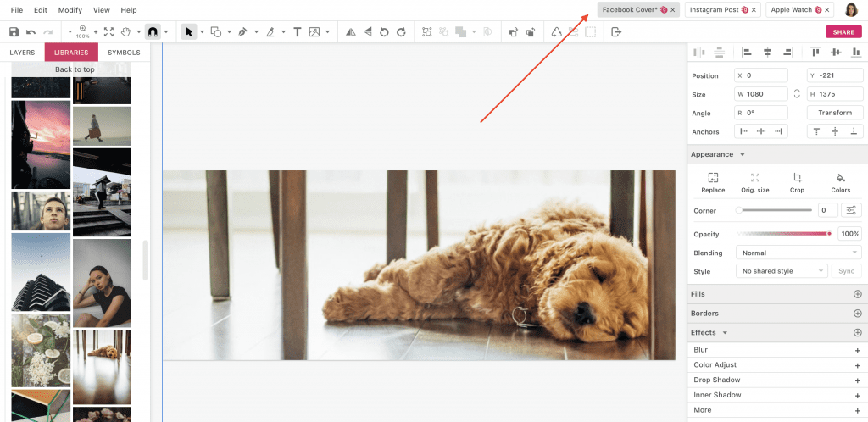This screenshot has height=422, width=868.
Task: Open the user profile avatar
Action: pos(851,9)
